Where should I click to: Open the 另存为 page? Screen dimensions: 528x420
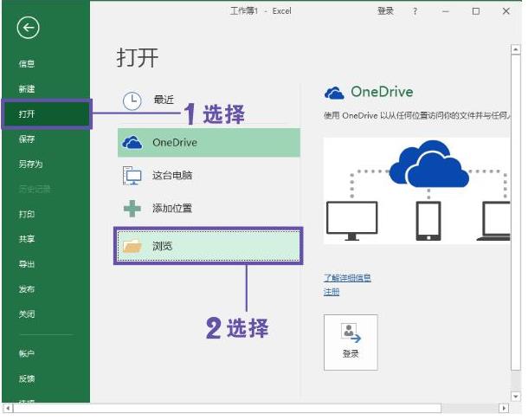pyautogui.click(x=30, y=164)
